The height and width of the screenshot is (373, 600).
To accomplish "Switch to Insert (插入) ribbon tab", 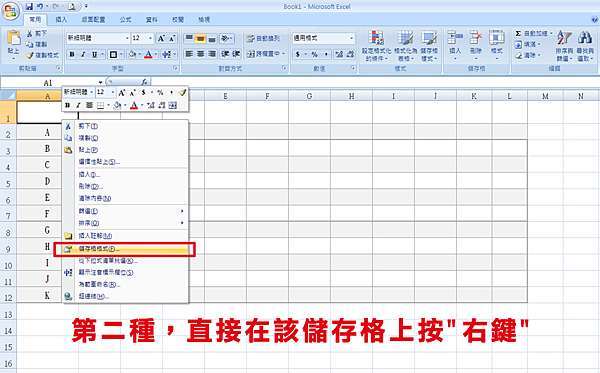I will pyautogui.click(x=61, y=19).
